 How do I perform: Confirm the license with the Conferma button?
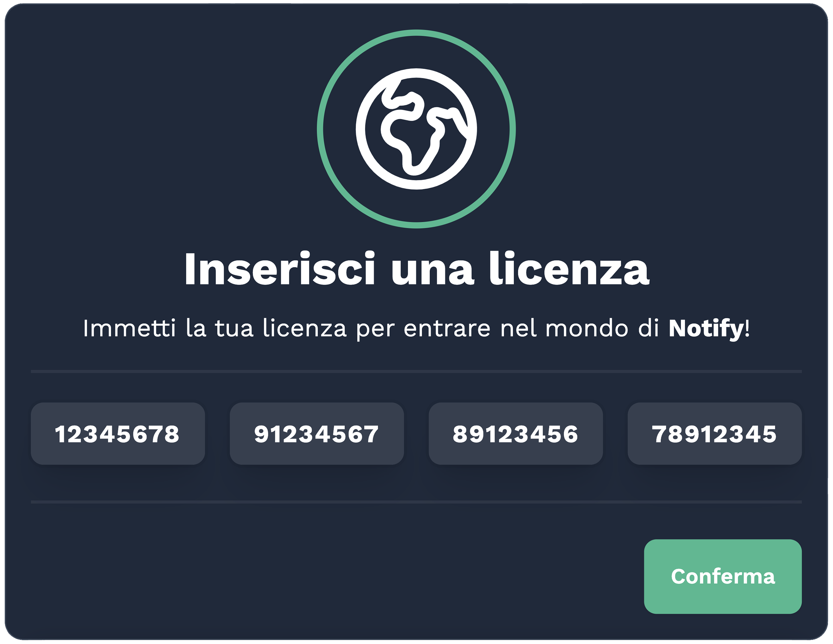click(x=723, y=577)
